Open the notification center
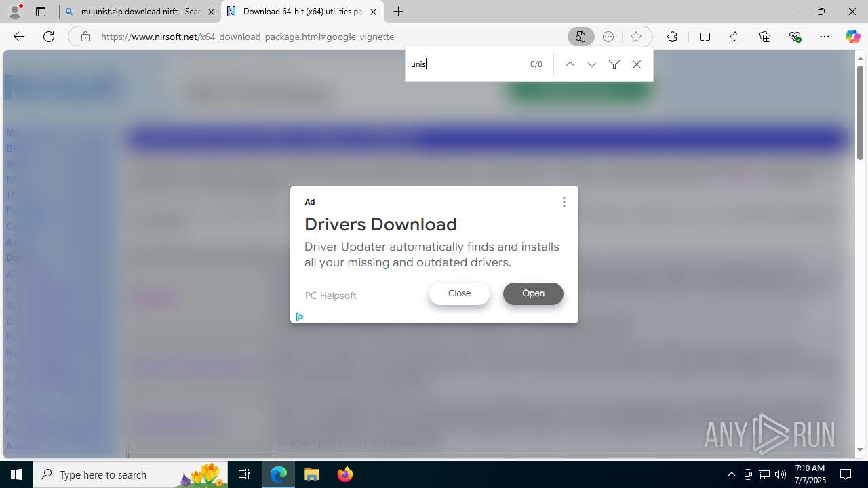Screen dimensions: 868x488 [846, 474]
